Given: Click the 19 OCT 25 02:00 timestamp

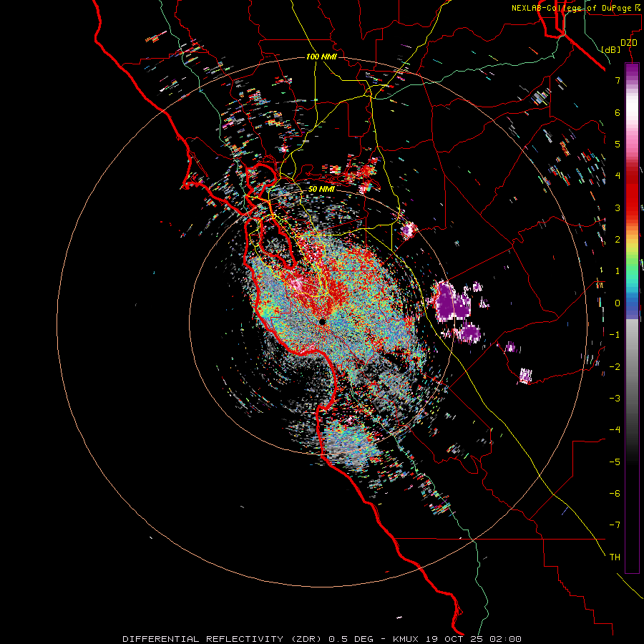Looking at the screenshot, I should (x=473, y=639).
